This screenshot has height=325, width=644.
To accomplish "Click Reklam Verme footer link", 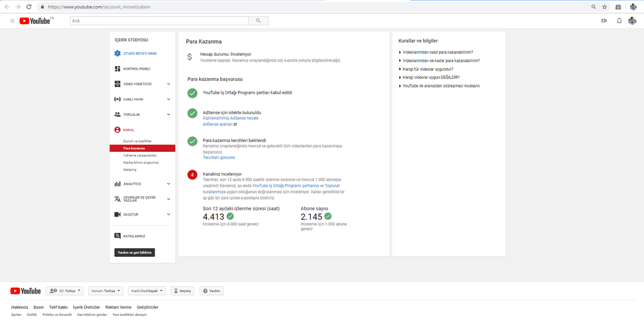I will (x=118, y=307).
